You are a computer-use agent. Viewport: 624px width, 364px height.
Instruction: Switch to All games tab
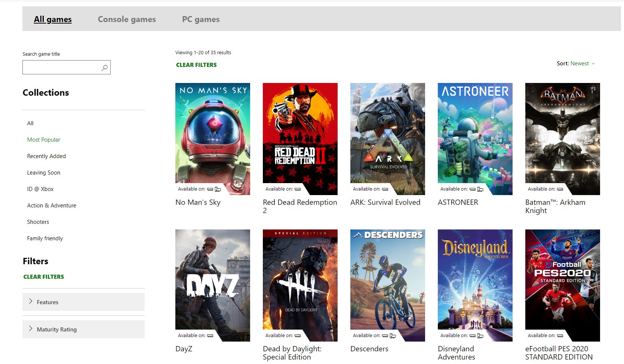(x=53, y=19)
